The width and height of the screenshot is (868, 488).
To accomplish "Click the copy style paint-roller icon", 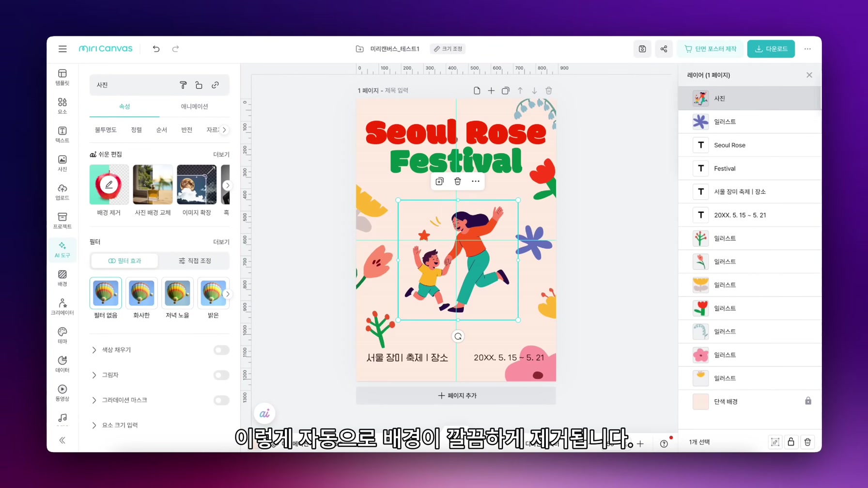I will point(183,85).
